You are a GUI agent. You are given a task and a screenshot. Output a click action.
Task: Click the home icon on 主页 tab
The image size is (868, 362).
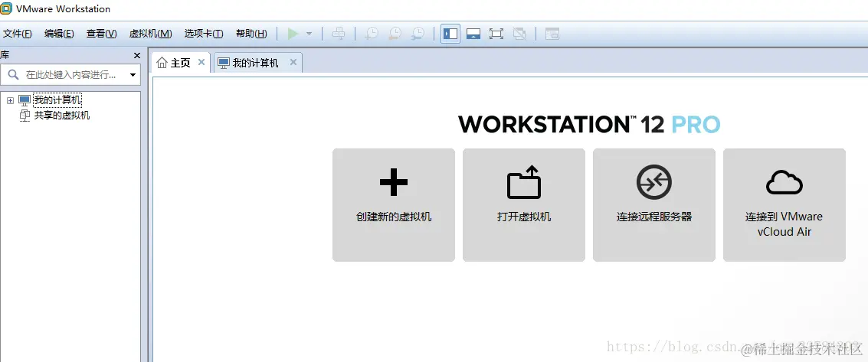162,63
